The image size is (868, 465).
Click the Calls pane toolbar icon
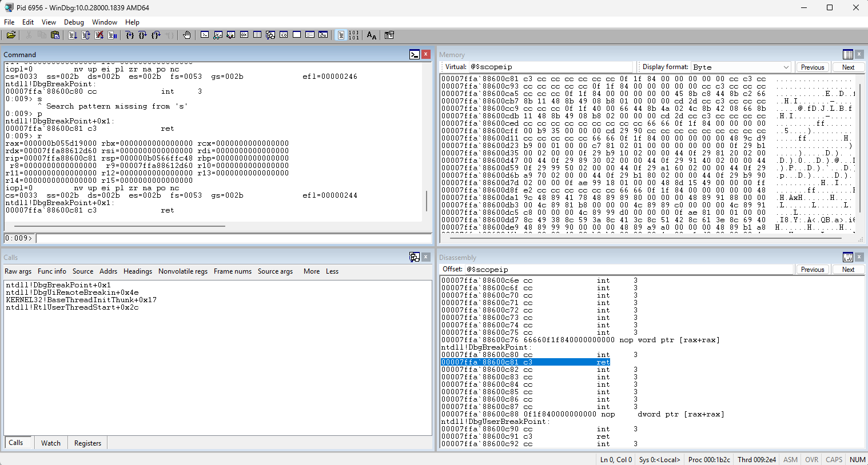[x=415, y=257]
